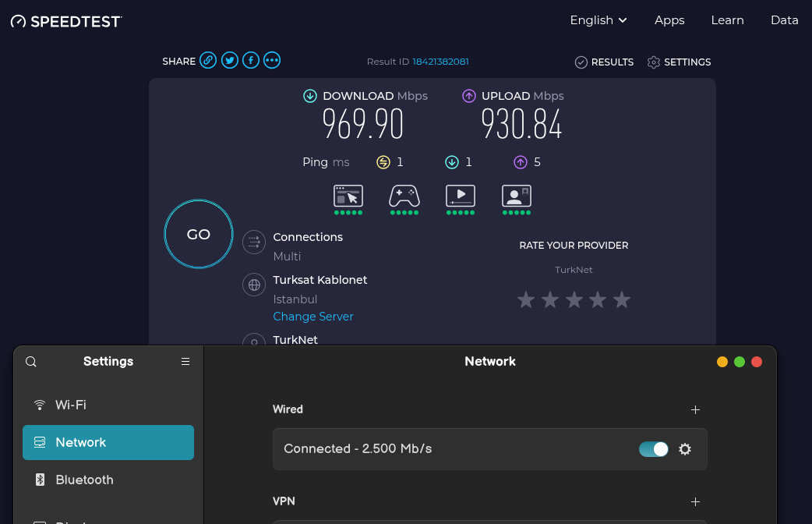The width and height of the screenshot is (812, 524).
Task: Rate provider one star
Action: point(526,299)
